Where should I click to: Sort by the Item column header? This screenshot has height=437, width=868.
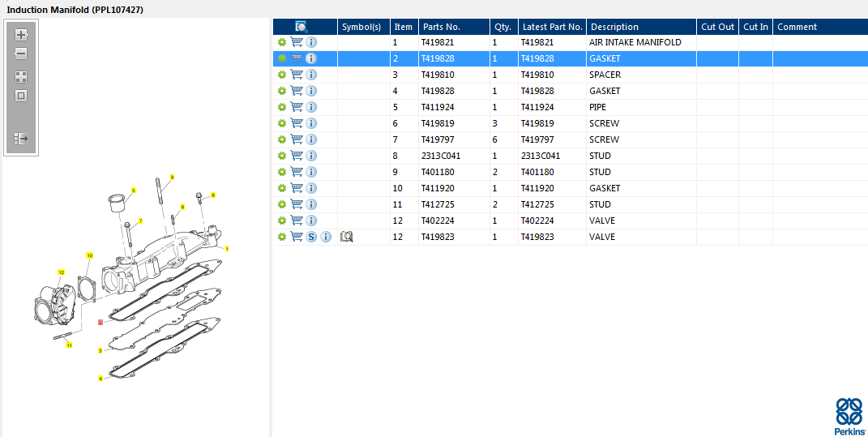pyautogui.click(x=404, y=27)
